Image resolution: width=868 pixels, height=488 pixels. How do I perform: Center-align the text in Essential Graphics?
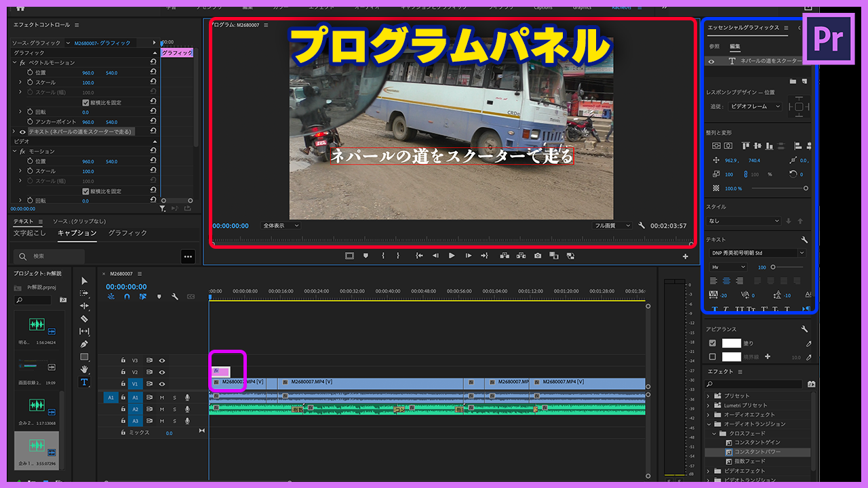coord(726,281)
